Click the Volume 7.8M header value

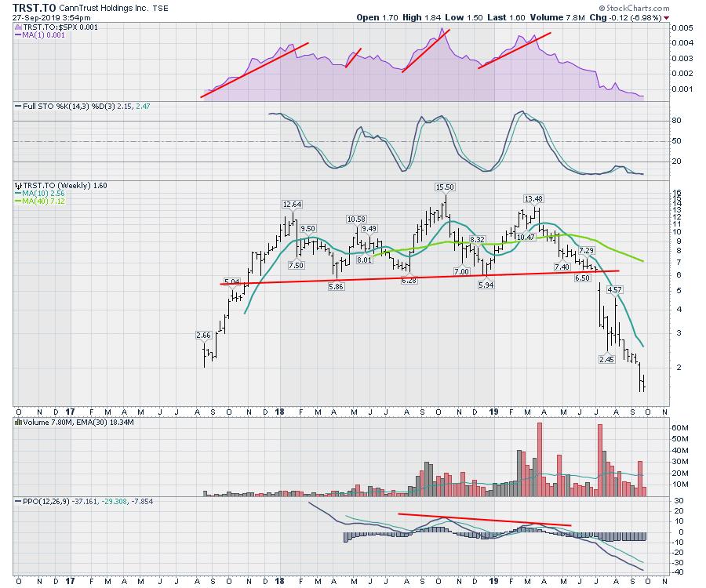tap(558, 17)
